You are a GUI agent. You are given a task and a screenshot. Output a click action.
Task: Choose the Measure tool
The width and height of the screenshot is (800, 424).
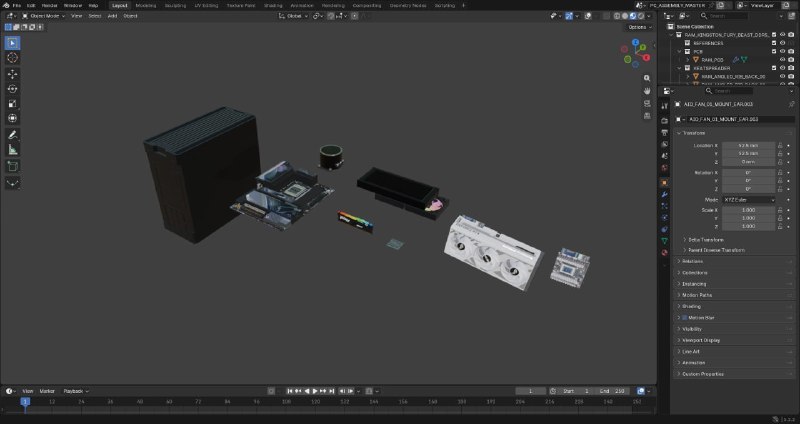pos(13,150)
